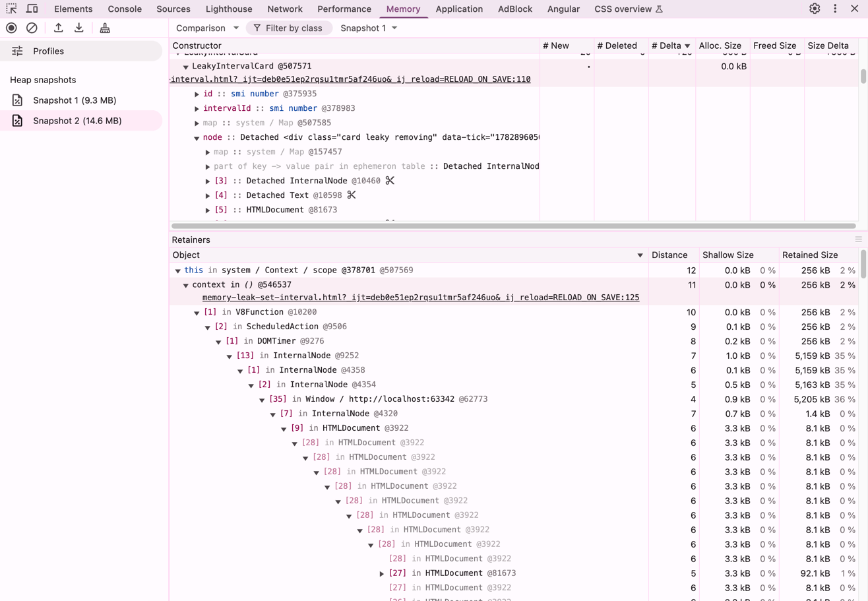Expand the intervalId smi number row
868x601 pixels.
tap(197, 108)
